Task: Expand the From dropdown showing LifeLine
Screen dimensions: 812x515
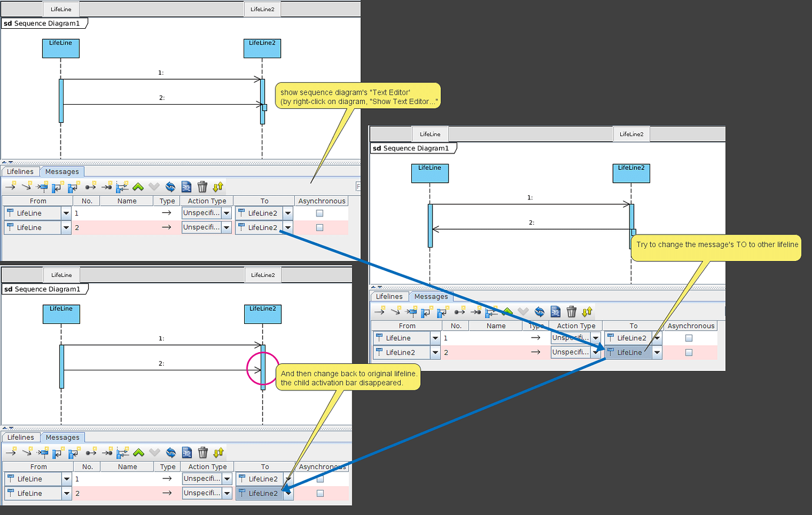Action: click(x=66, y=213)
